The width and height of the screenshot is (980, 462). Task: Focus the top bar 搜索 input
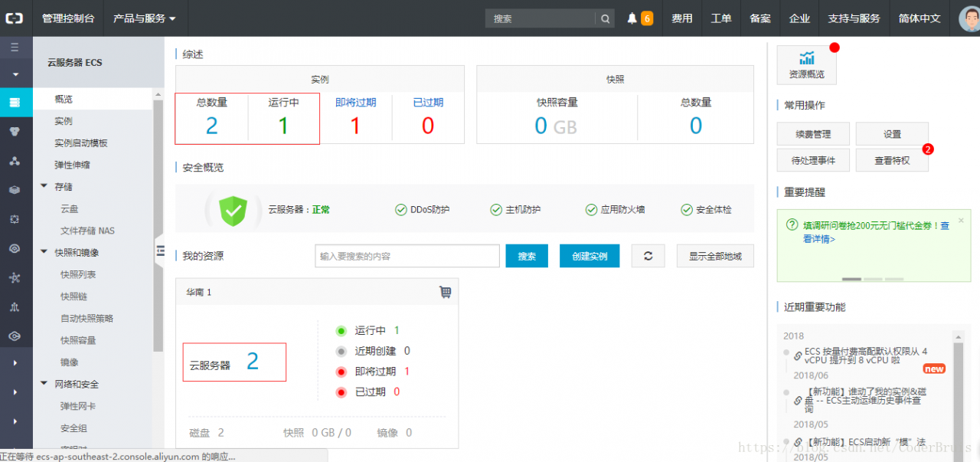point(541,18)
